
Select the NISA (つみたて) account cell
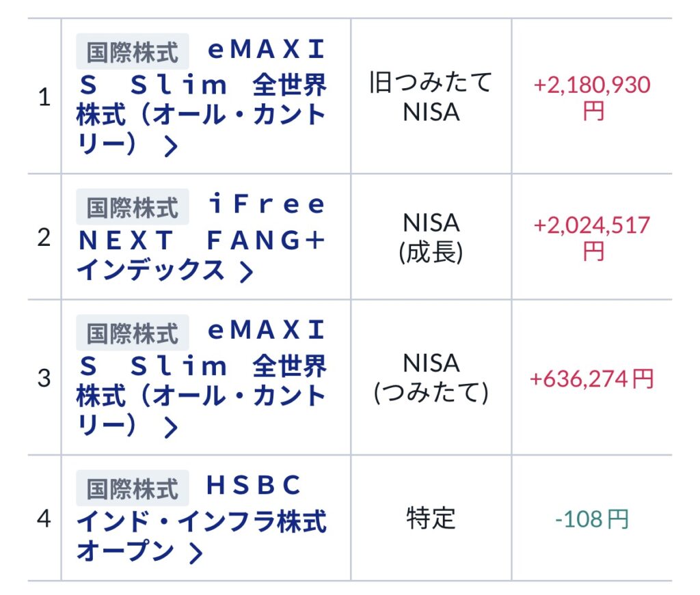click(431, 377)
